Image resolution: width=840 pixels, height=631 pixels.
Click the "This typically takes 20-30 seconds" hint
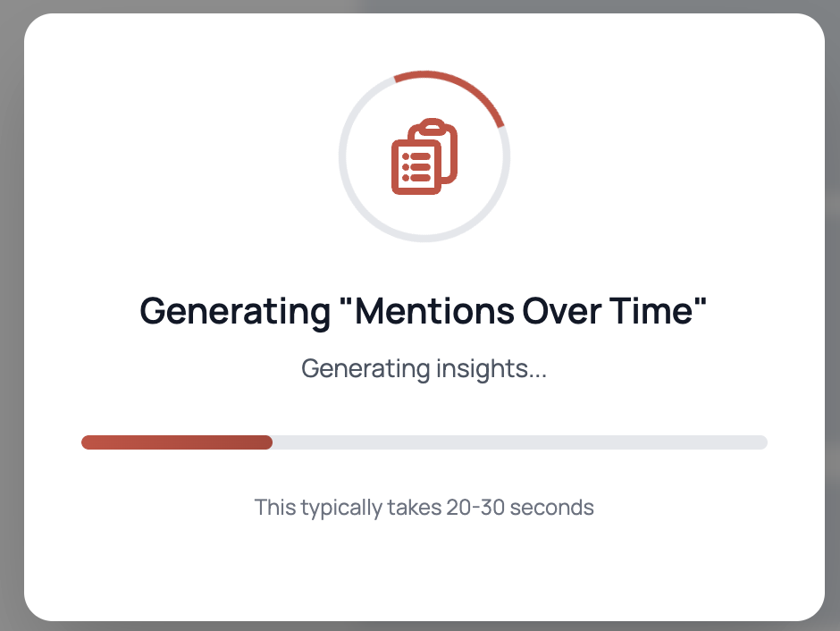(424, 508)
